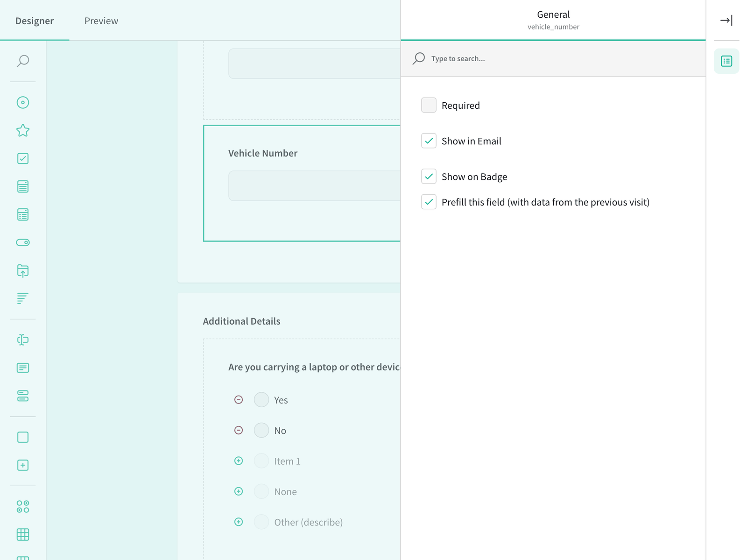Image resolution: width=747 pixels, height=560 pixels.
Task: Add the Item 1 choice with plus icon
Action: [239, 461]
